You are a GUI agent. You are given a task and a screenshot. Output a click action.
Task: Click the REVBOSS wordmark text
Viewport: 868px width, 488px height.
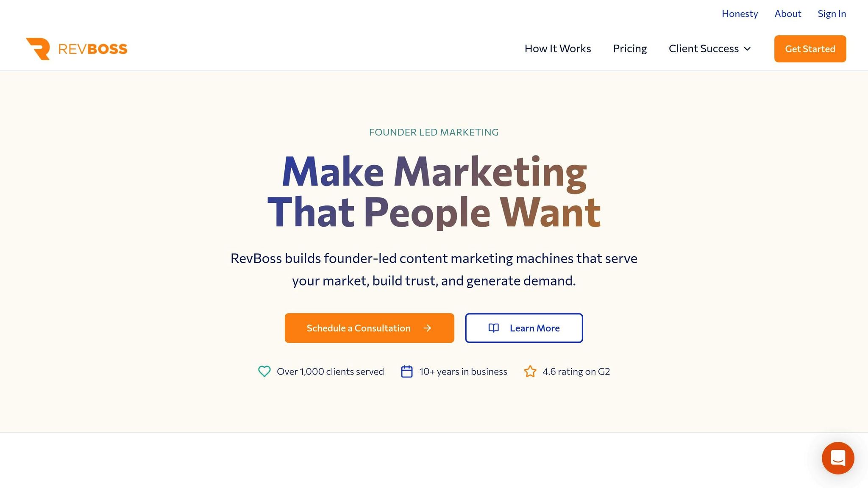[93, 49]
